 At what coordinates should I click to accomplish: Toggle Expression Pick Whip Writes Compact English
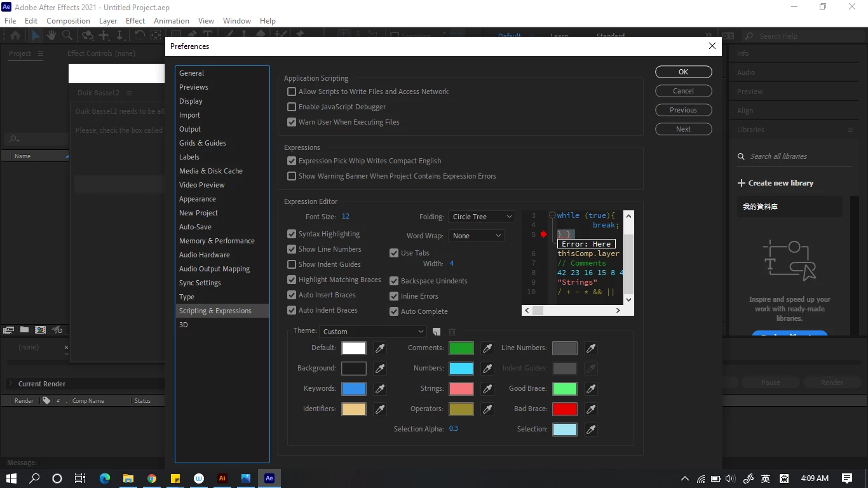(292, 161)
